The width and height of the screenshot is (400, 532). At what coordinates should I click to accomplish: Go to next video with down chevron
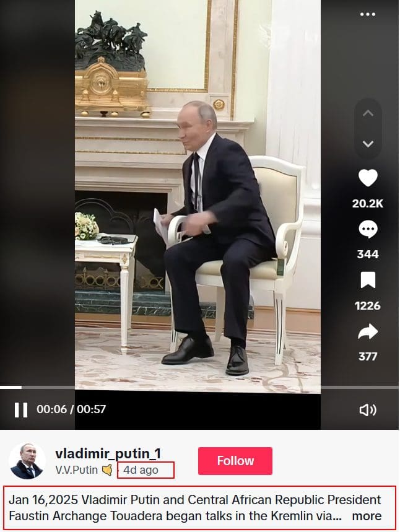[368, 144]
